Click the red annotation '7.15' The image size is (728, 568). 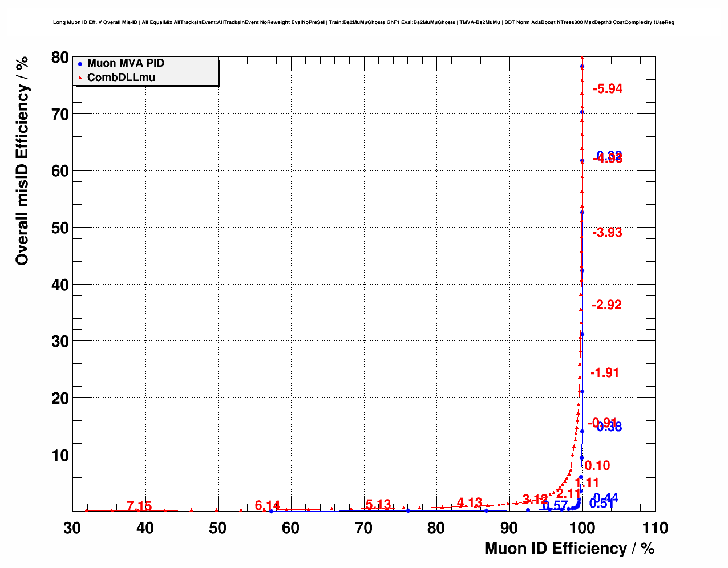(x=139, y=506)
